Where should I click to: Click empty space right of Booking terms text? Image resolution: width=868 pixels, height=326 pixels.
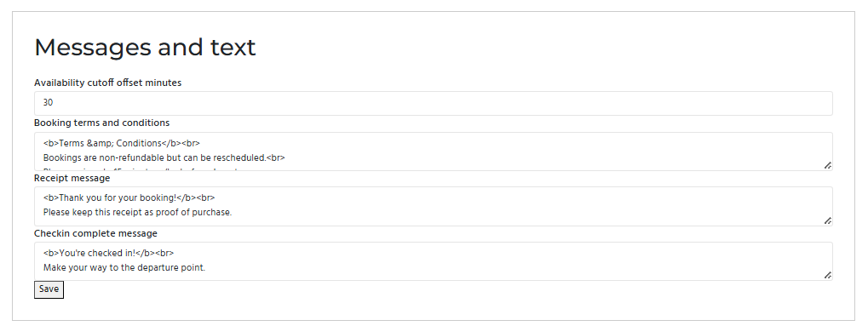(x=554, y=151)
